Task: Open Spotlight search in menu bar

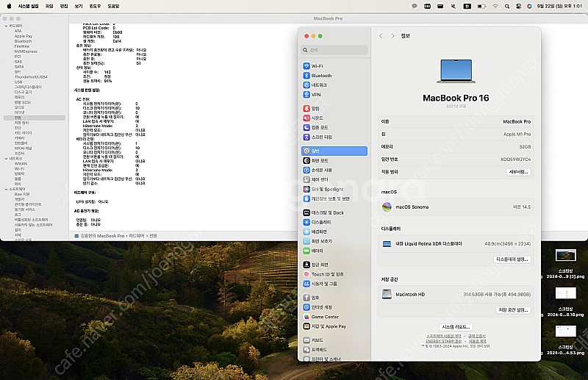Action: point(507,6)
